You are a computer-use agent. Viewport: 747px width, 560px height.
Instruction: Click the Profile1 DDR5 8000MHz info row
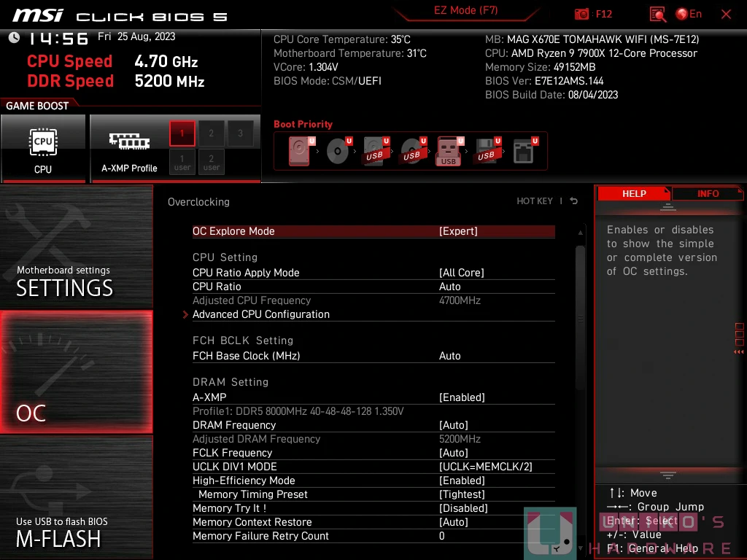click(298, 411)
